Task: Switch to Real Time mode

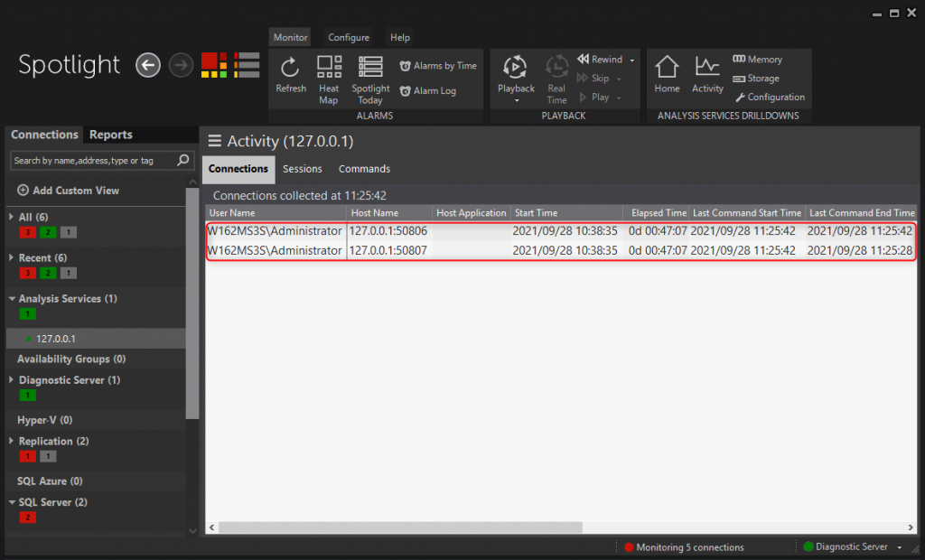Action: click(x=556, y=80)
